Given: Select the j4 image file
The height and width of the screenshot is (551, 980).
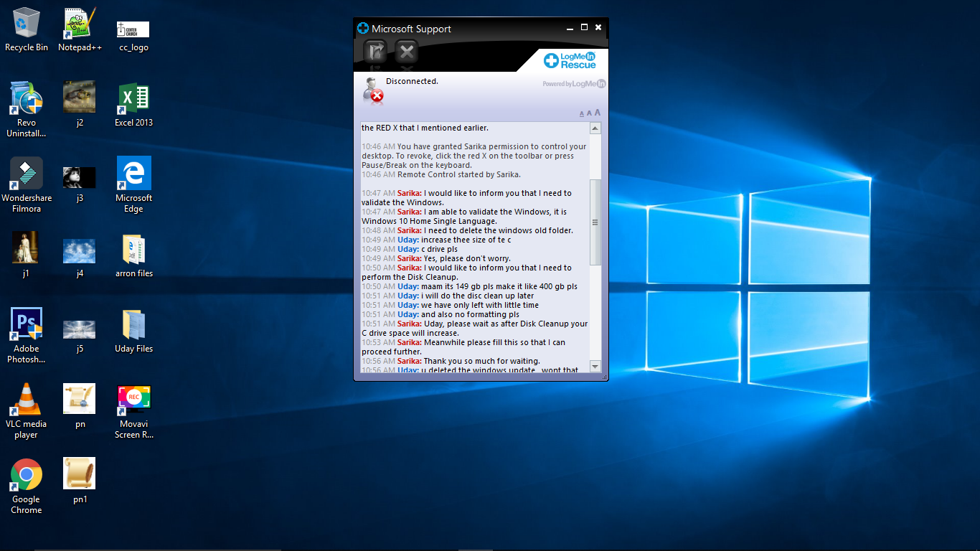Looking at the screenshot, I should pyautogui.click(x=80, y=257).
